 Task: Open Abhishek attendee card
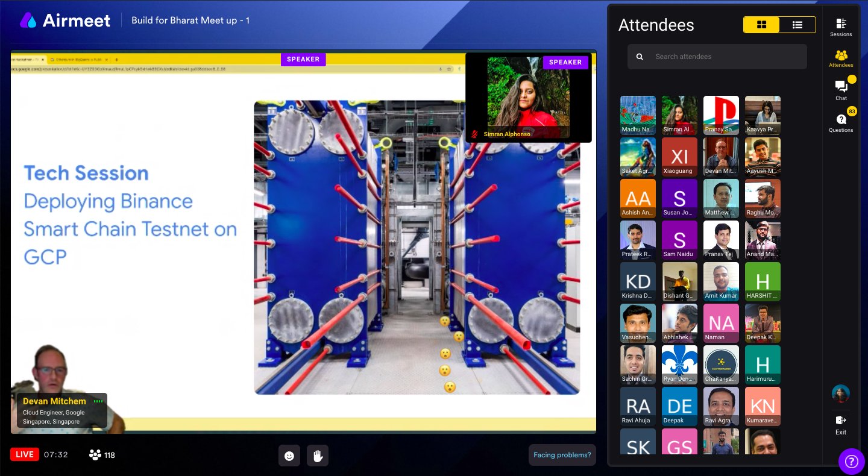[679, 323]
